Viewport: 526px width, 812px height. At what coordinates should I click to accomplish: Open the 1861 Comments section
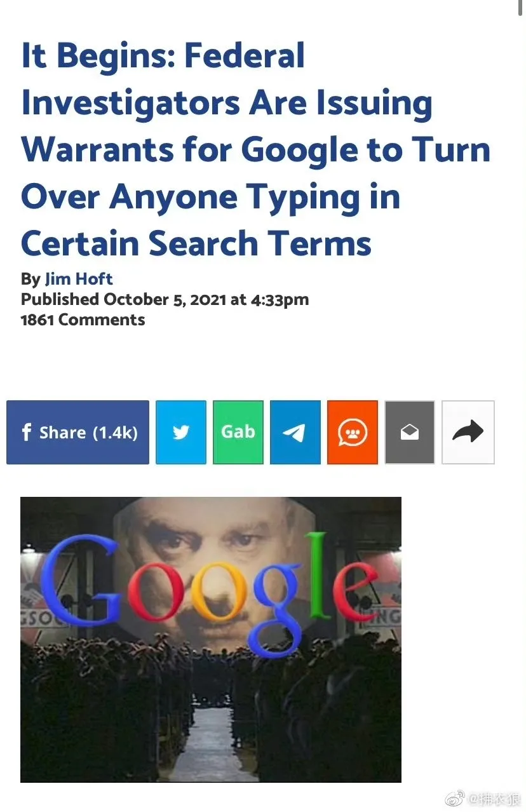point(83,320)
